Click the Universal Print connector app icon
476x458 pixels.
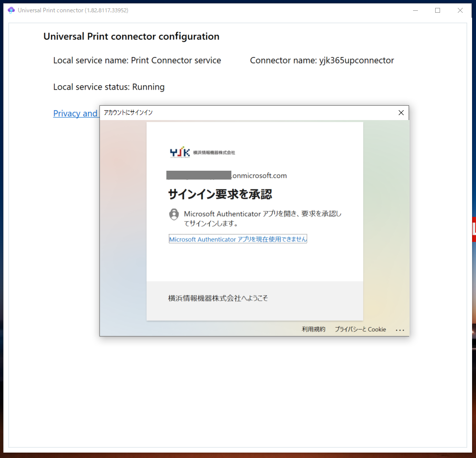click(x=11, y=10)
